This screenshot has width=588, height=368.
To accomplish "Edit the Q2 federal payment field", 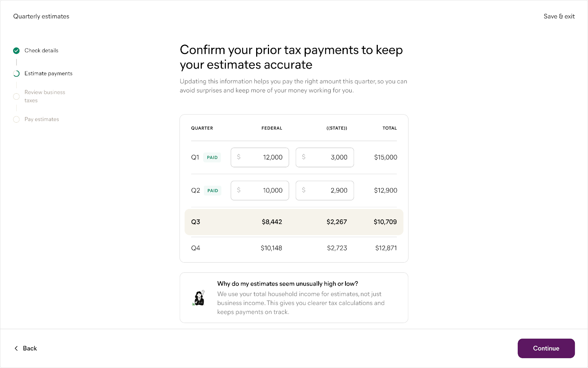I will pyautogui.click(x=260, y=191).
